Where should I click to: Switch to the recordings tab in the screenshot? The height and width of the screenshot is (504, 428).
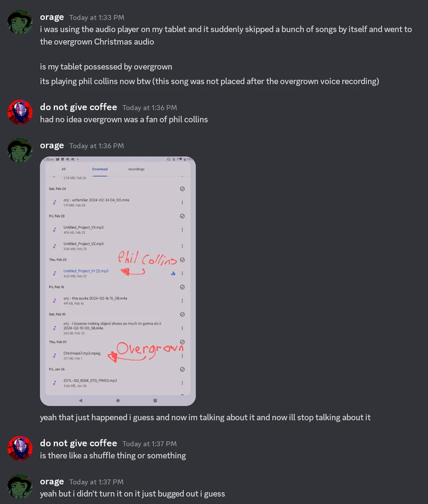(x=136, y=169)
